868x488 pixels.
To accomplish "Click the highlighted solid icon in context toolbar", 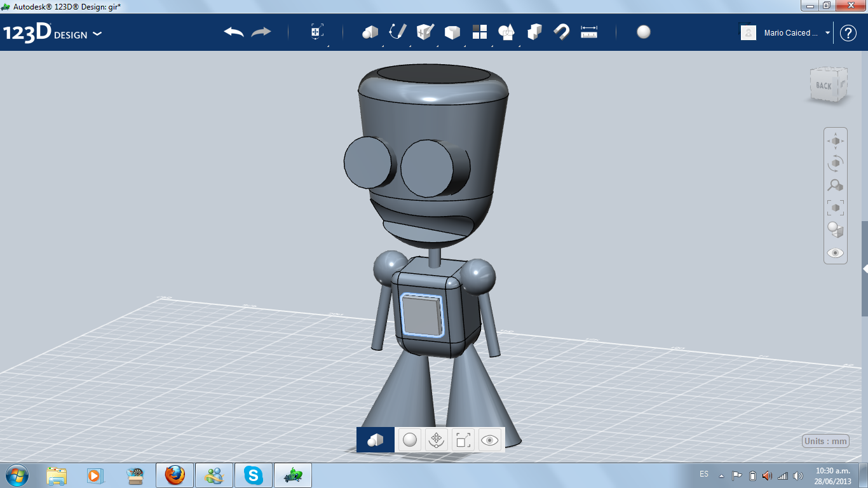I will point(376,440).
